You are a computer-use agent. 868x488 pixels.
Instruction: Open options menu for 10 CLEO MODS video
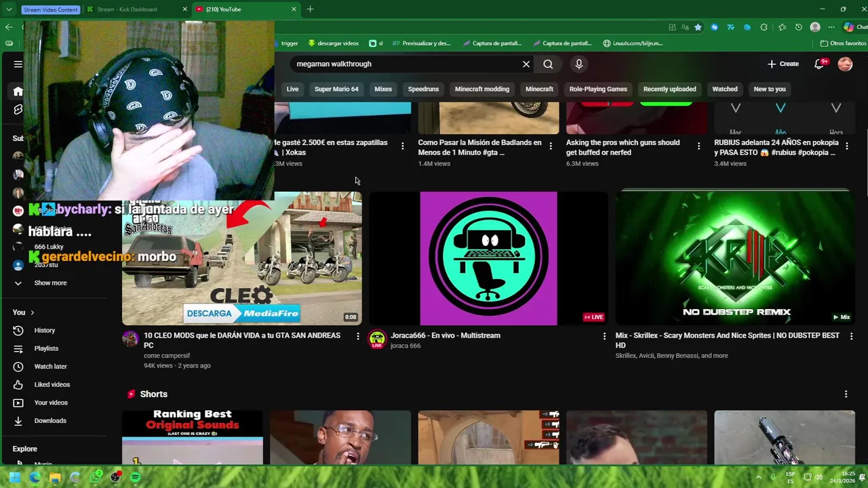click(358, 336)
